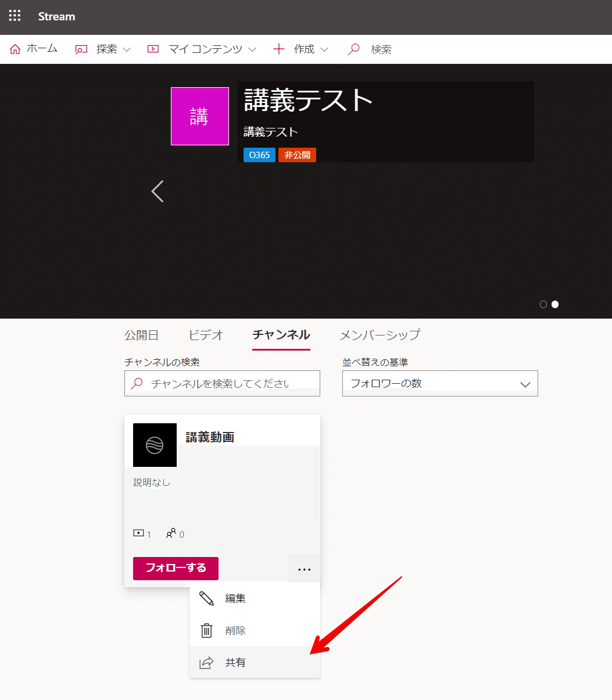
Task: Click the フォローする button
Action: [x=175, y=568]
